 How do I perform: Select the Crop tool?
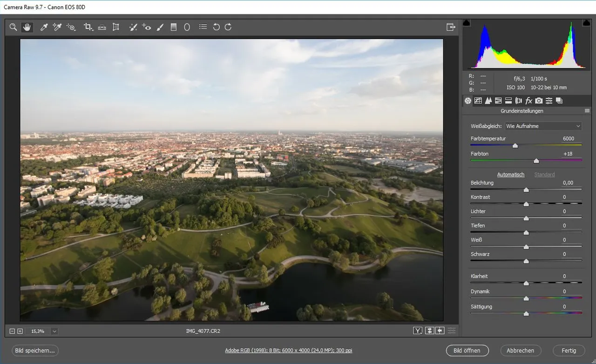coord(88,27)
